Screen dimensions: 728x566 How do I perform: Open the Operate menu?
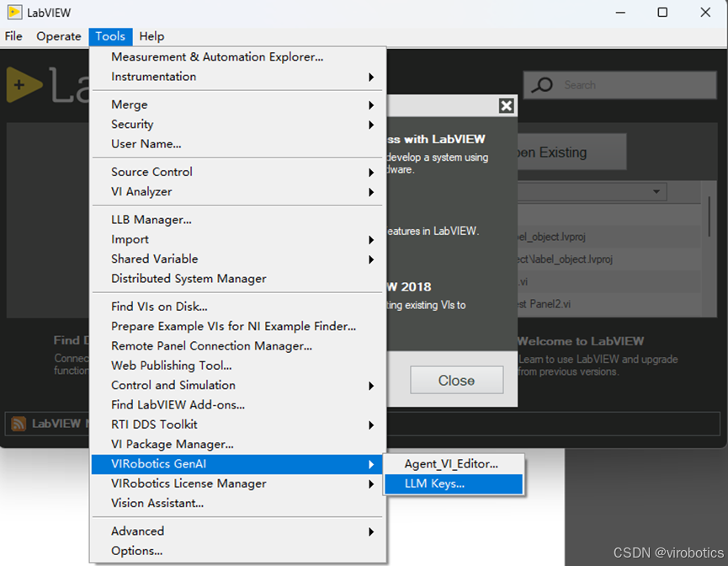pos(59,36)
